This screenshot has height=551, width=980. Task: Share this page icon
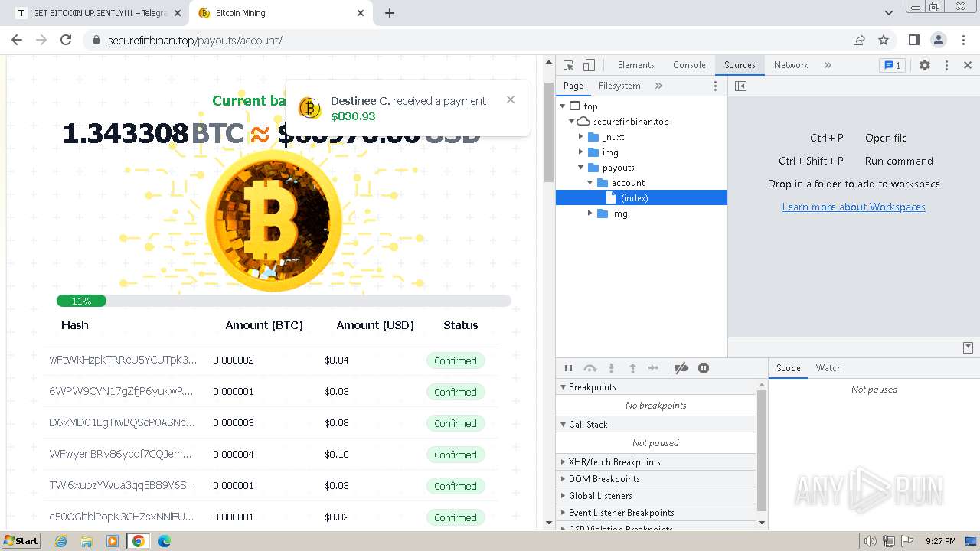click(859, 40)
